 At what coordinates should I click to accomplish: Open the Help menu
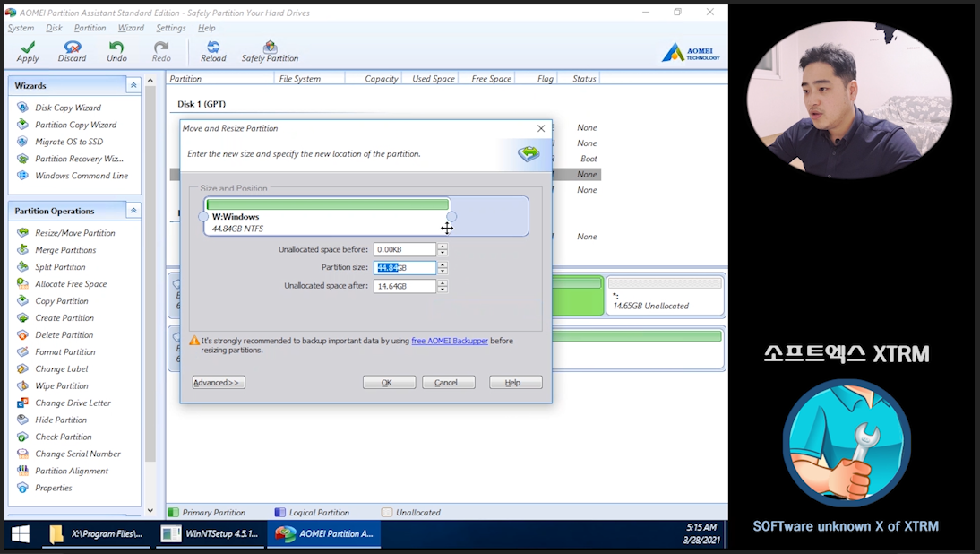tap(206, 28)
